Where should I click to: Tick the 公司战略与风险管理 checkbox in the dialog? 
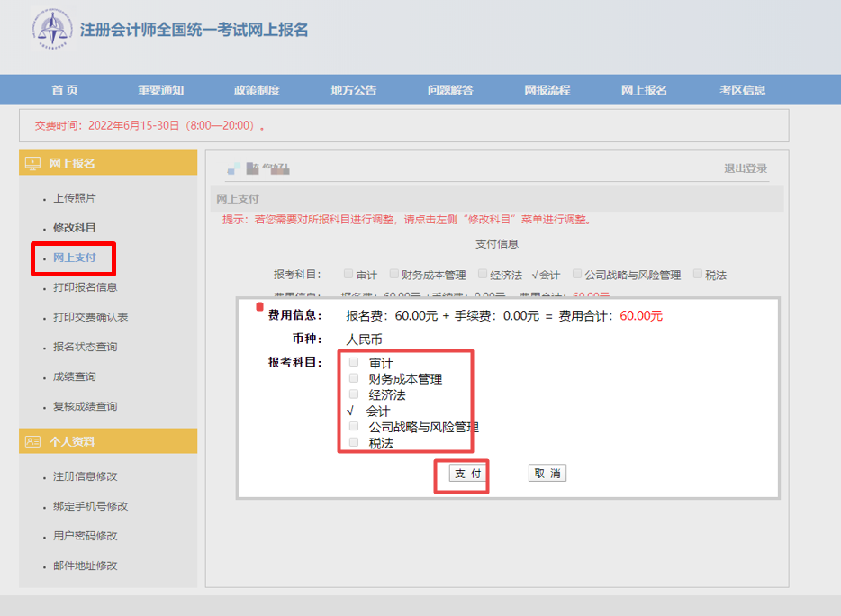354,426
